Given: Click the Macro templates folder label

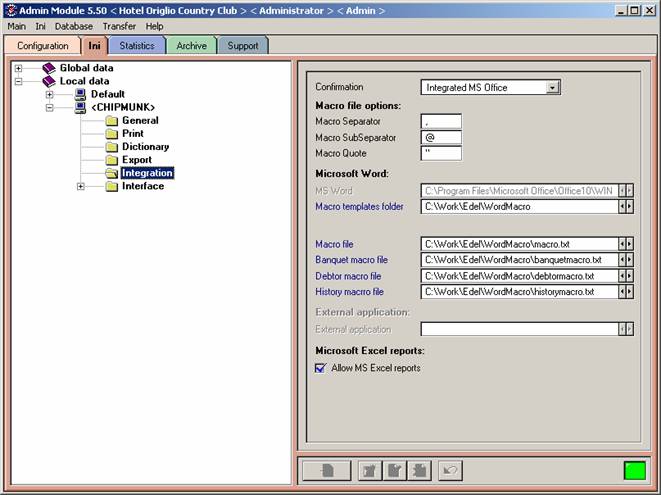Looking at the screenshot, I should [360, 206].
